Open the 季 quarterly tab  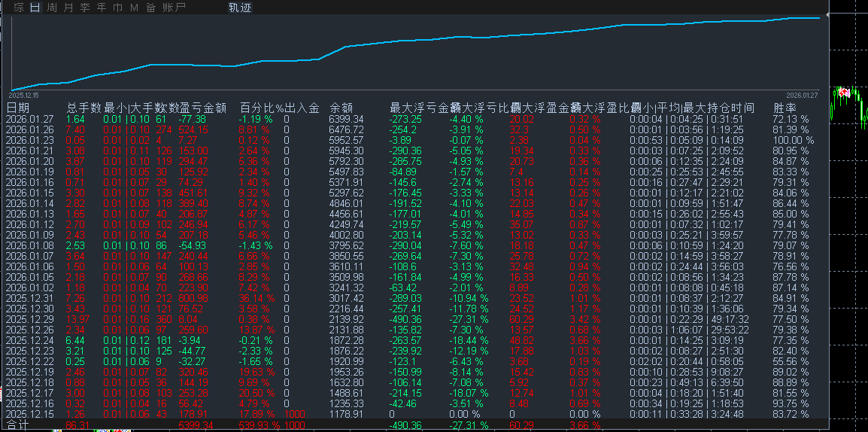(x=85, y=8)
